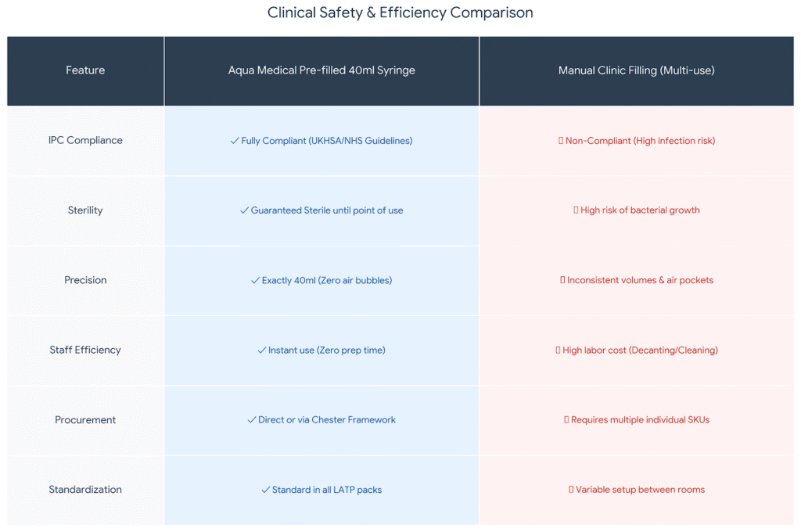Image resolution: width=801 pixels, height=532 pixels.
Task: Click the Procurement row label
Action: tap(85, 420)
